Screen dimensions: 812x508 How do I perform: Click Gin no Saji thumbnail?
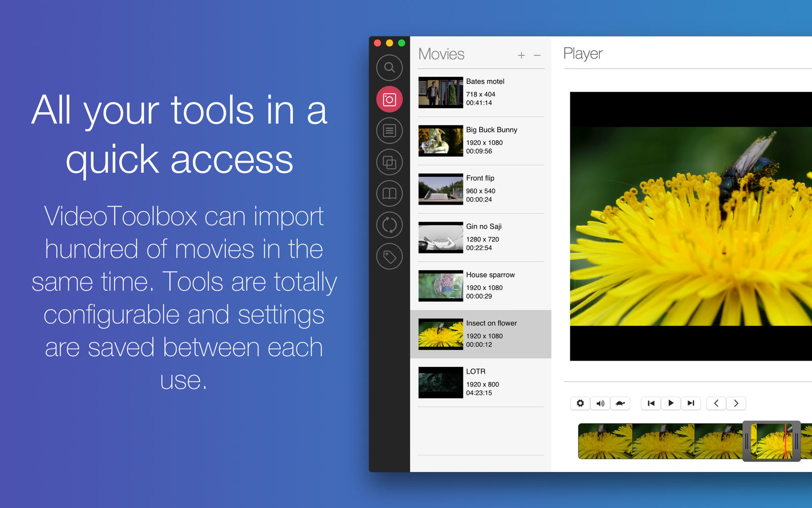tap(441, 237)
